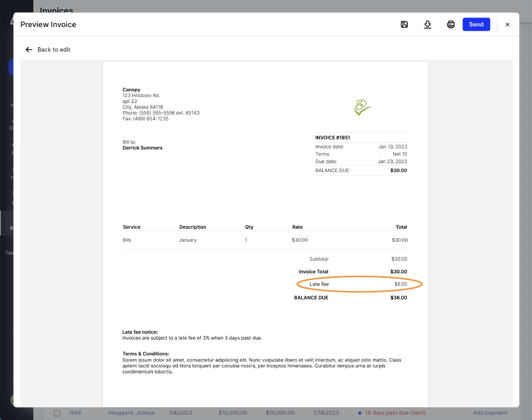Print the invoice
Viewport: 532px width, 420px height.
(x=451, y=24)
